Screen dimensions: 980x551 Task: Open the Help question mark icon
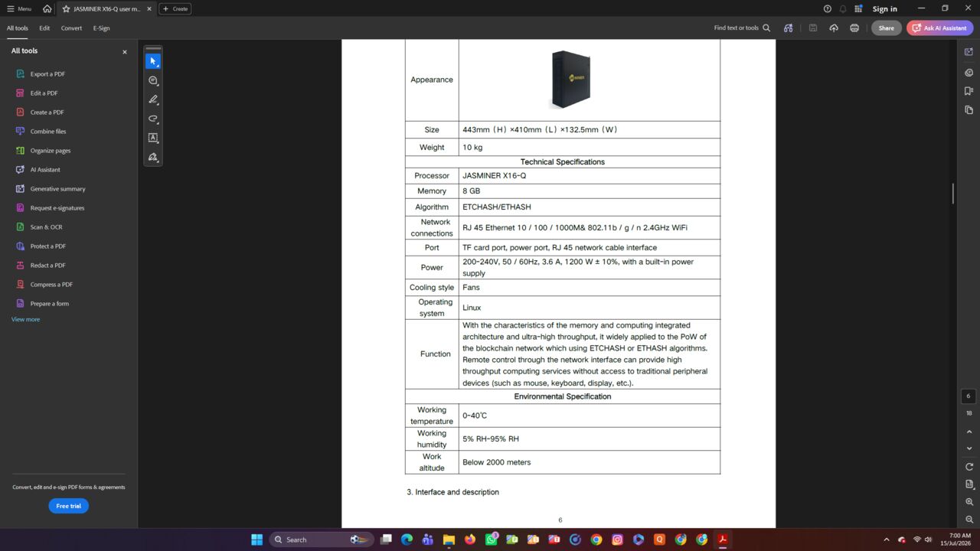tap(827, 9)
